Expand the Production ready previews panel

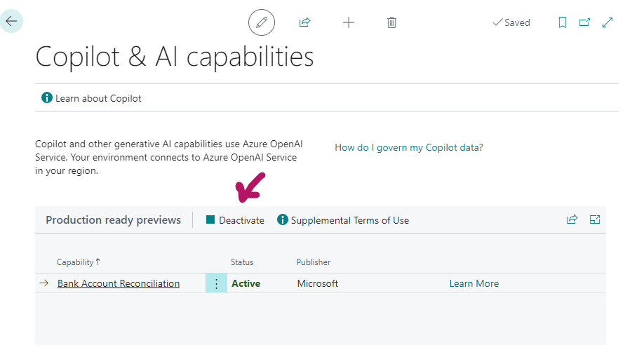click(x=595, y=219)
